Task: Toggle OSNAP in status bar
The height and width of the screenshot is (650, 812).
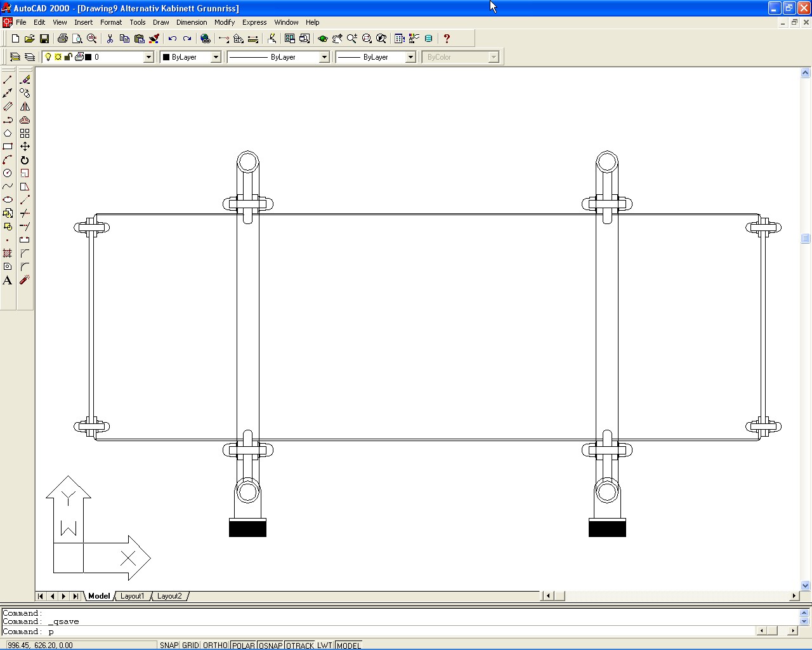Action: (x=270, y=645)
